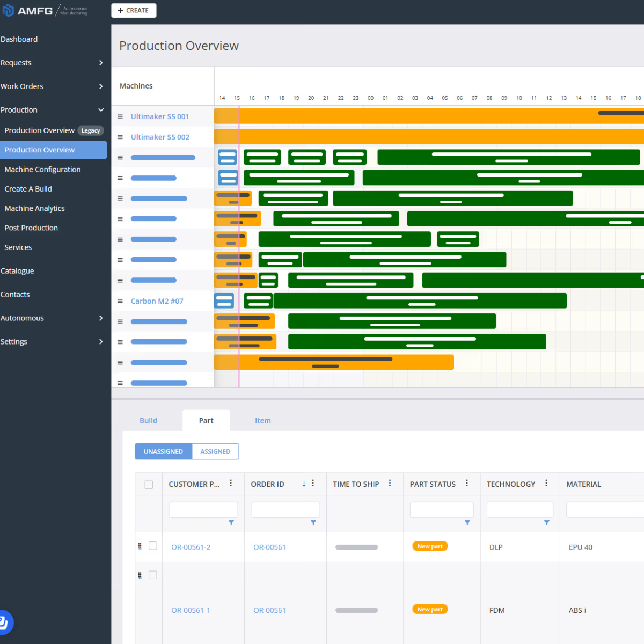Click filter icon under Technology column
Image resolution: width=644 pixels, height=644 pixels.
547,523
